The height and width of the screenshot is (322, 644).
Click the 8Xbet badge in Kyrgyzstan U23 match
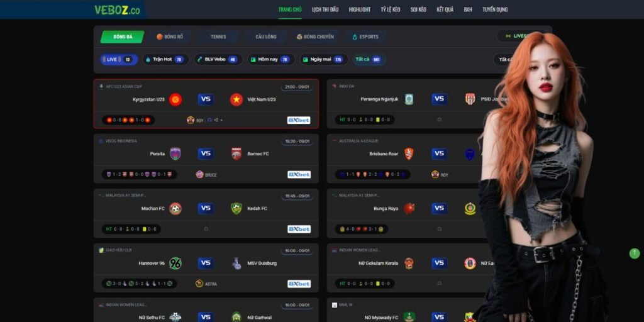point(299,120)
